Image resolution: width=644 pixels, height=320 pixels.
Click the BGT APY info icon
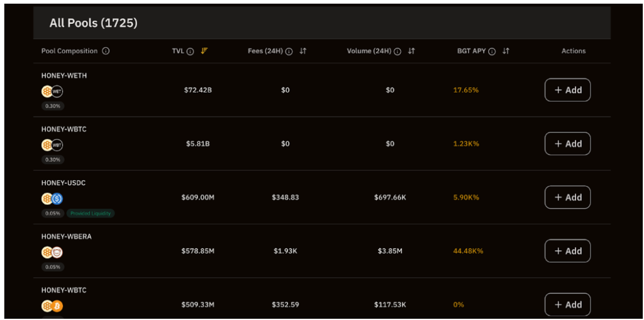click(492, 52)
